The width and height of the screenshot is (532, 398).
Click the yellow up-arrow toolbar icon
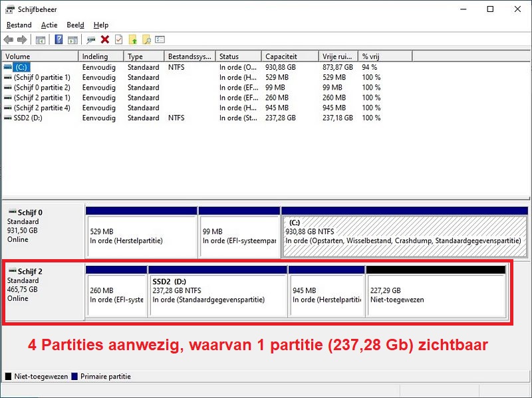point(132,39)
